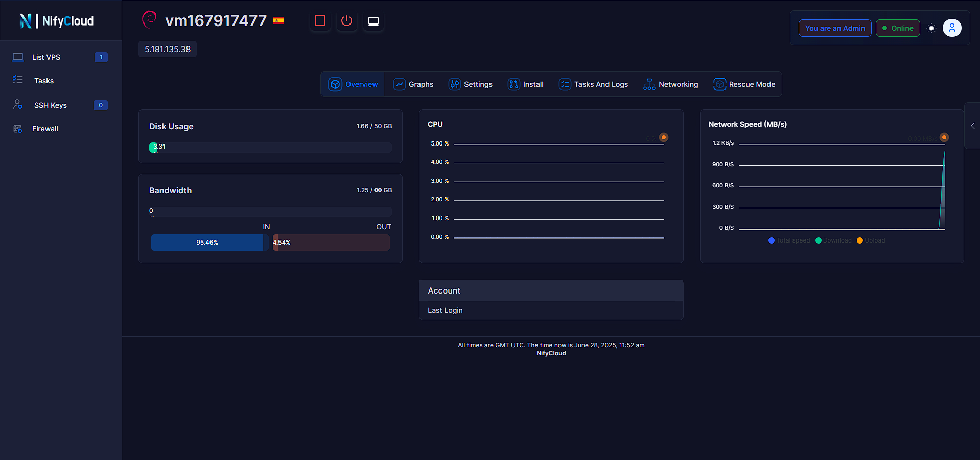Click the power off icon button
The height and width of the screenshot is (460, 980).
tap(347, 21)
